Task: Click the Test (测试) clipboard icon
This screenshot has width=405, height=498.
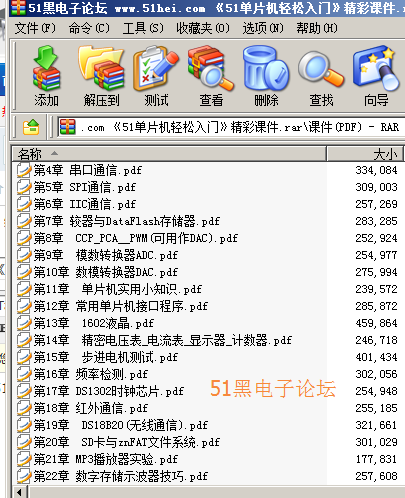Action: tap(156, 68)
